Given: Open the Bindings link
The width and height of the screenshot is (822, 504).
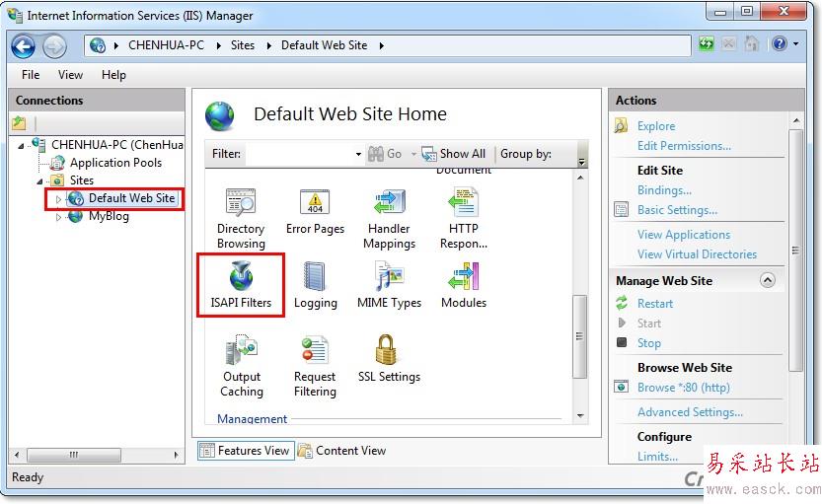Looking at the screenshot, I should [x=664, y=190].
